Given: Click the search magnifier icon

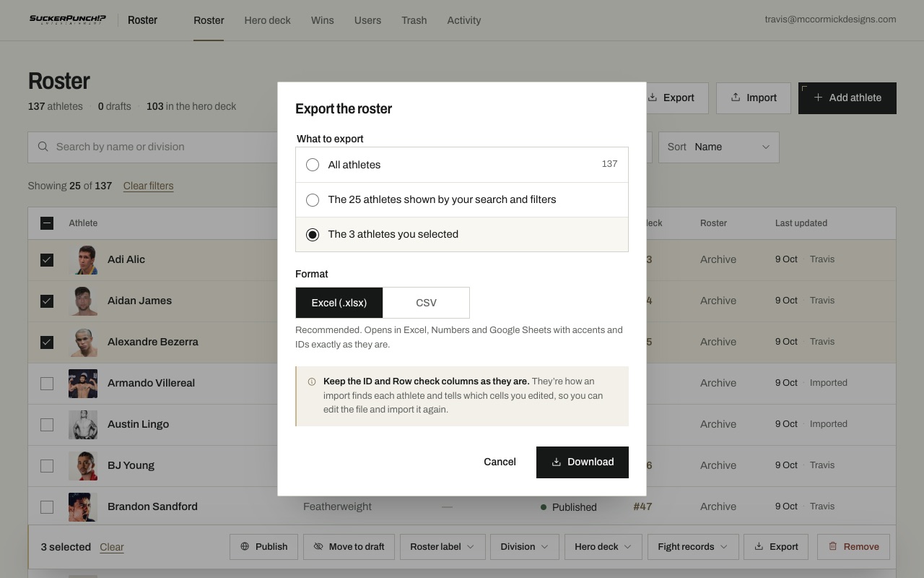Looking at the screenshot, I should coord(43,147).
